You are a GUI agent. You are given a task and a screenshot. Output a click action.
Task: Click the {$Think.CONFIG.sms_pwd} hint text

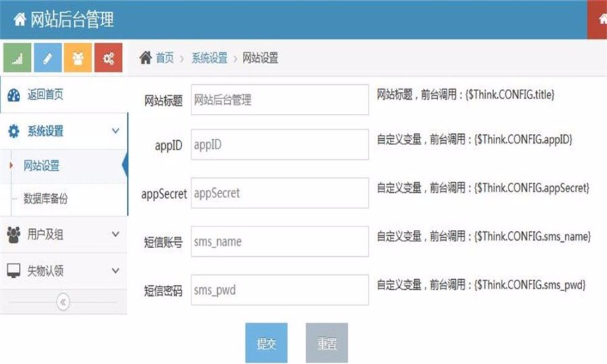530,285
